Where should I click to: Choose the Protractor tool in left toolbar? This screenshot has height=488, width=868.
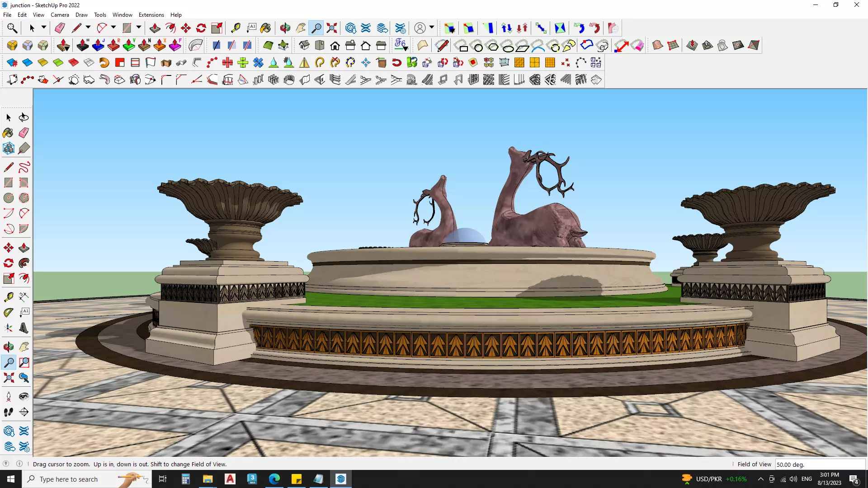[8, 313]
